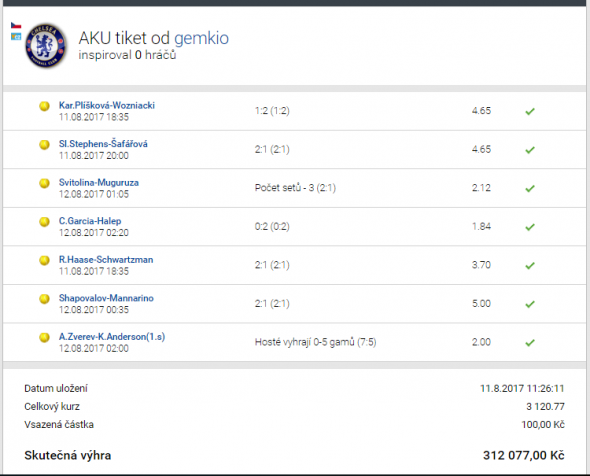Open the gemkio user profile link
The width and height of the screenshot is (590, 476).
click(x=201, y=38)
